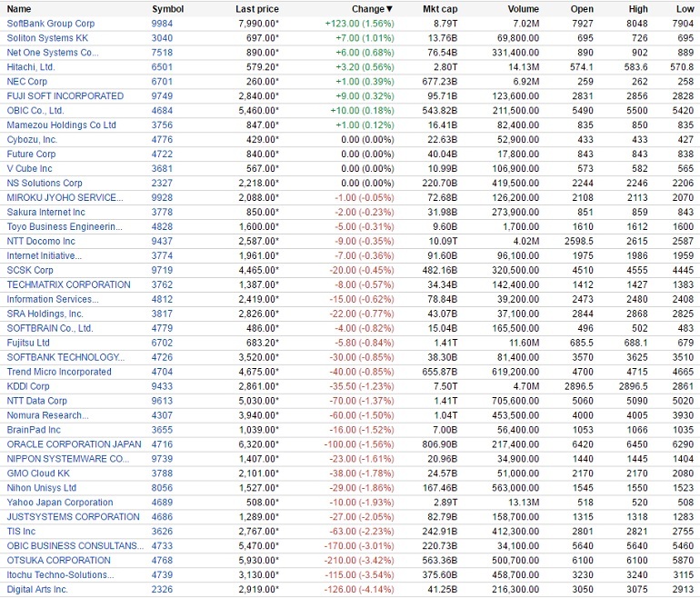Viewport: 700px width, 598px height.
Task: Open V Cube Inc link
Action: tap(29, 169)
